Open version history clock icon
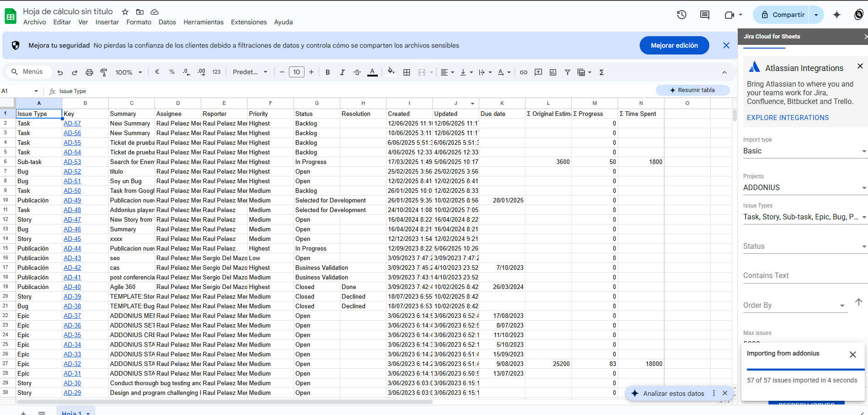This screenshot has height=415, width=868. (682, 15)
